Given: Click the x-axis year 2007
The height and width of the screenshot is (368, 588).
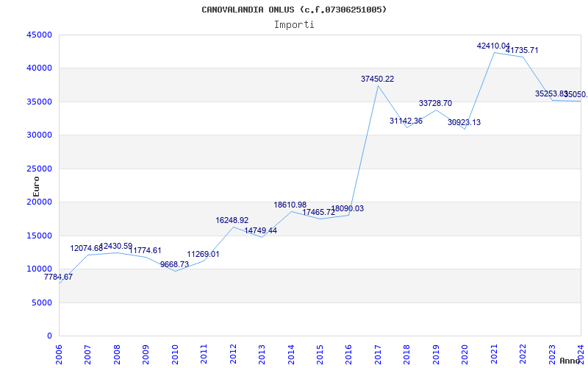Looking at the screenshot, I should [87, 353].
